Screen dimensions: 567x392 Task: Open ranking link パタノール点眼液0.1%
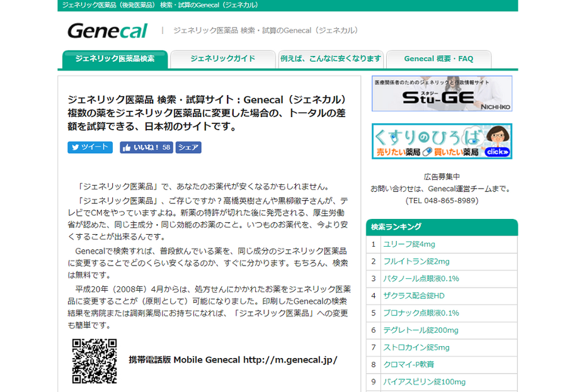click(421, 279)
